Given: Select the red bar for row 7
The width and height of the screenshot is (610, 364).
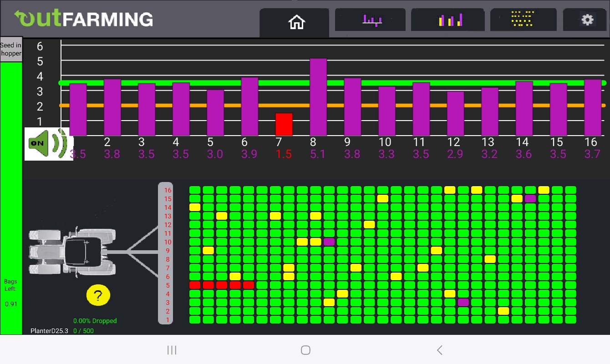Looking at the screenshot, I should 284,125.
